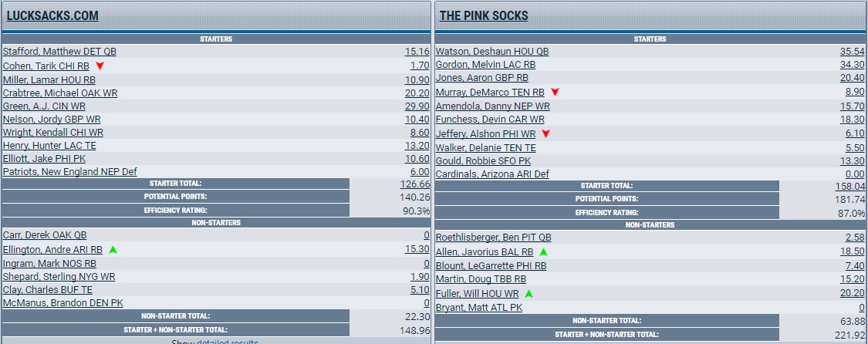Open Matthew Stafford's player page
The height and width of the screenshot is (344, 868).
pos(59,52)
